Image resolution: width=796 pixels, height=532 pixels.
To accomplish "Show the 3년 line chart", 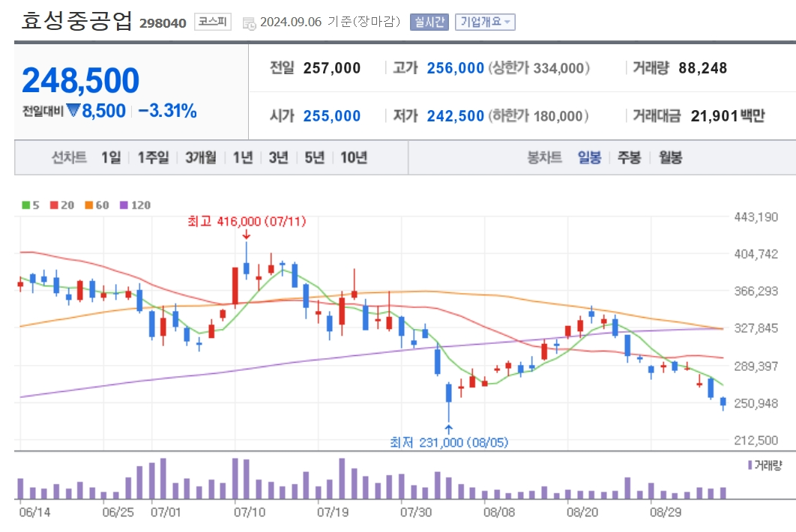I will pyautogui.click(x=278, y=157).
